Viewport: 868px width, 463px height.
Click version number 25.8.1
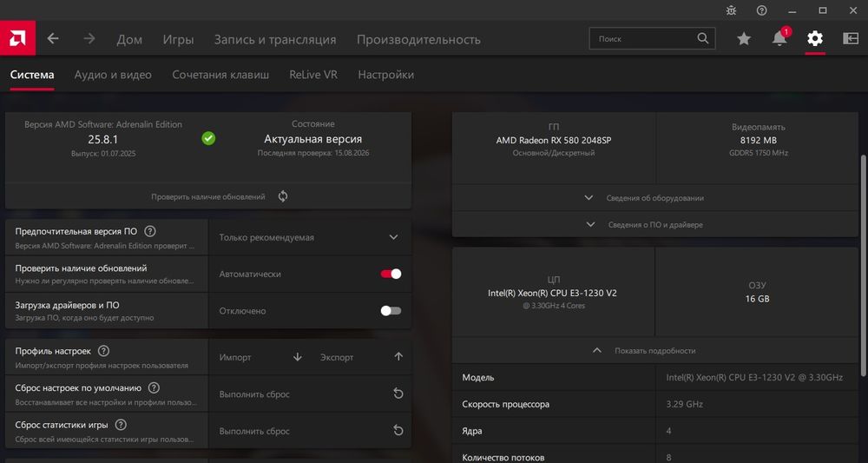click(103, 140)
